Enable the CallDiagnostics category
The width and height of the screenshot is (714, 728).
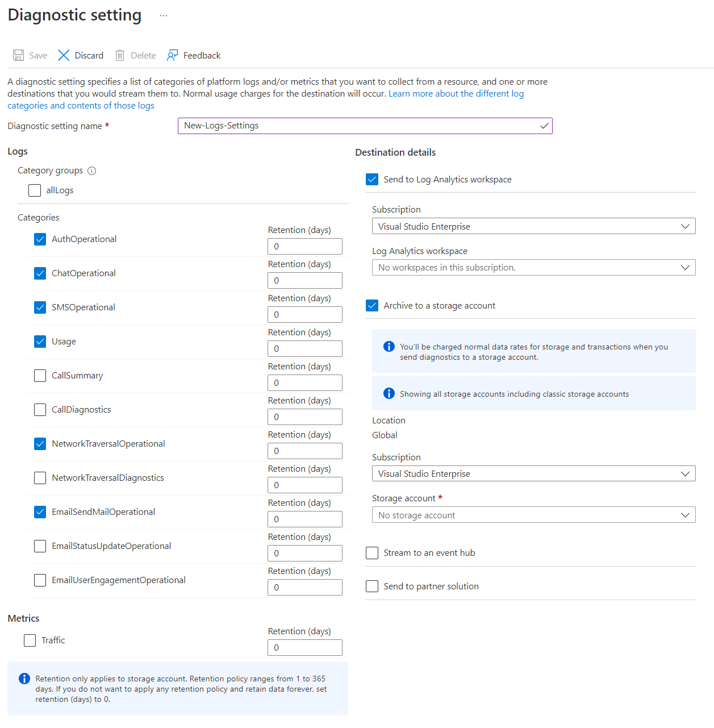[40, 410]
